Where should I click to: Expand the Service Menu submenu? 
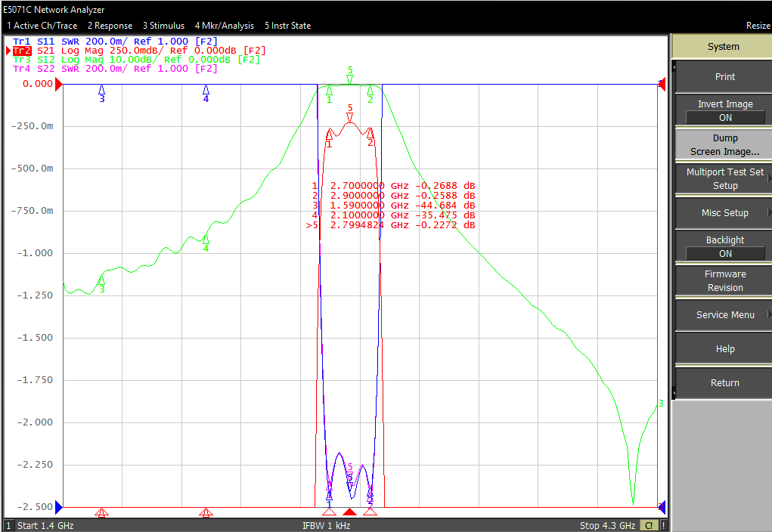[x=724, y=314]
